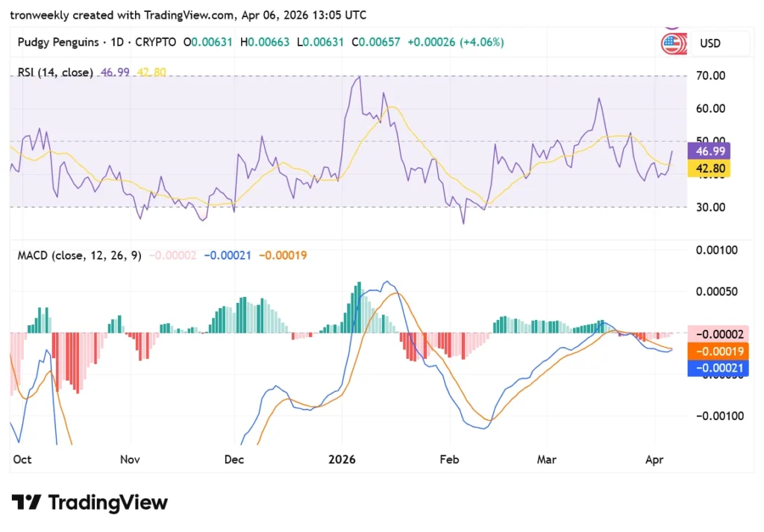Open the USD currency selector
764x532 pixels.
711,43
